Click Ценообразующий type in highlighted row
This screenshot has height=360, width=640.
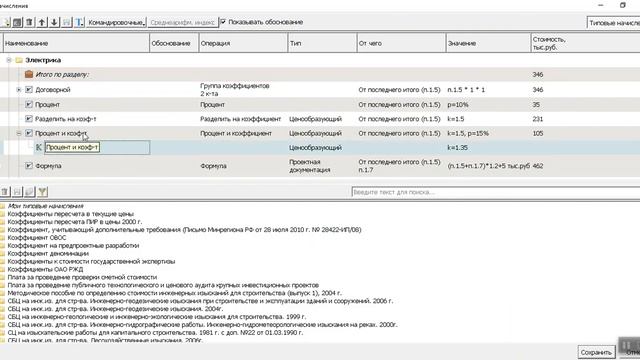pyautogui.click(x=316, y=147)
